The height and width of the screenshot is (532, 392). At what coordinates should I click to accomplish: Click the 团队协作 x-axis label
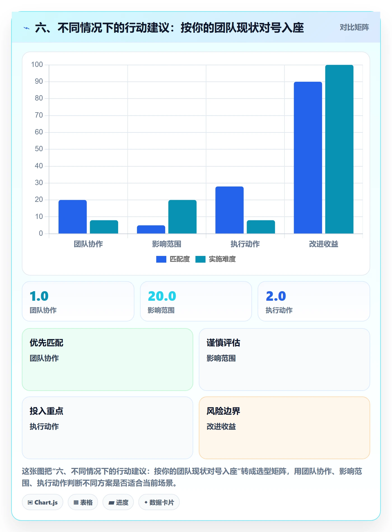tap(88, 244)
